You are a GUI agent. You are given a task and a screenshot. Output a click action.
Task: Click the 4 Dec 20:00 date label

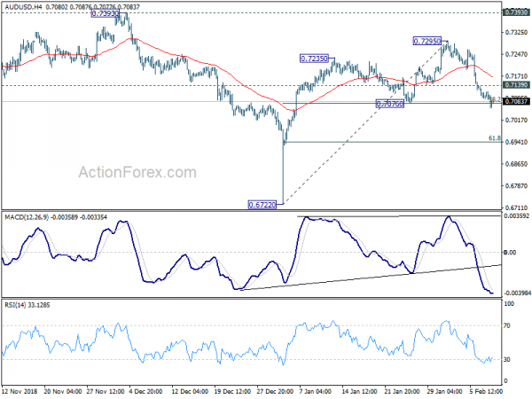pos(146,391)
